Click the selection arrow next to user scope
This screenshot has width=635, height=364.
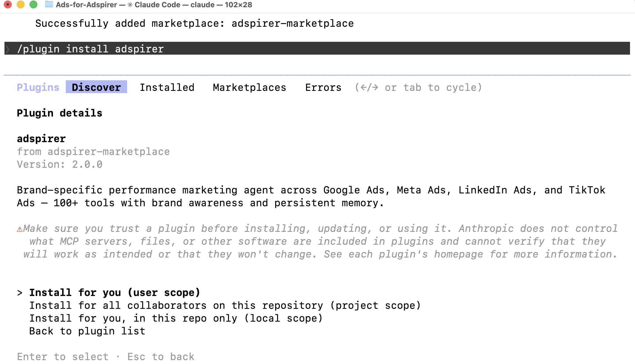coord(19,293)
